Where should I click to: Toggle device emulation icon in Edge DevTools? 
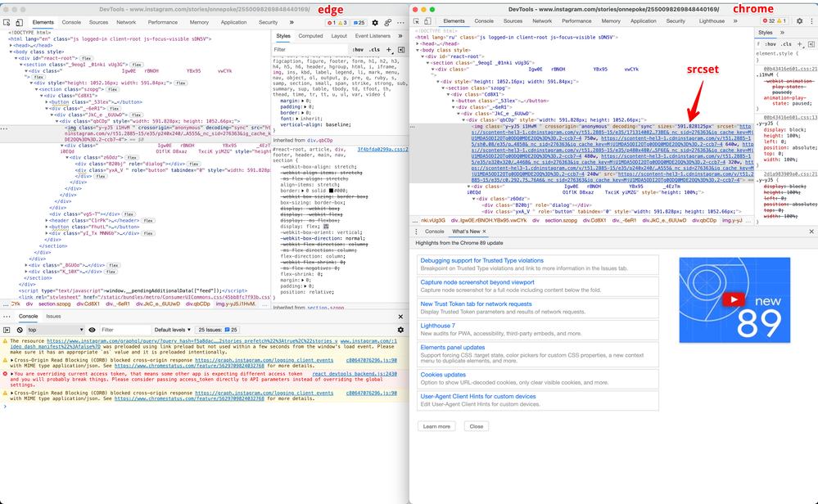point(19,22)
